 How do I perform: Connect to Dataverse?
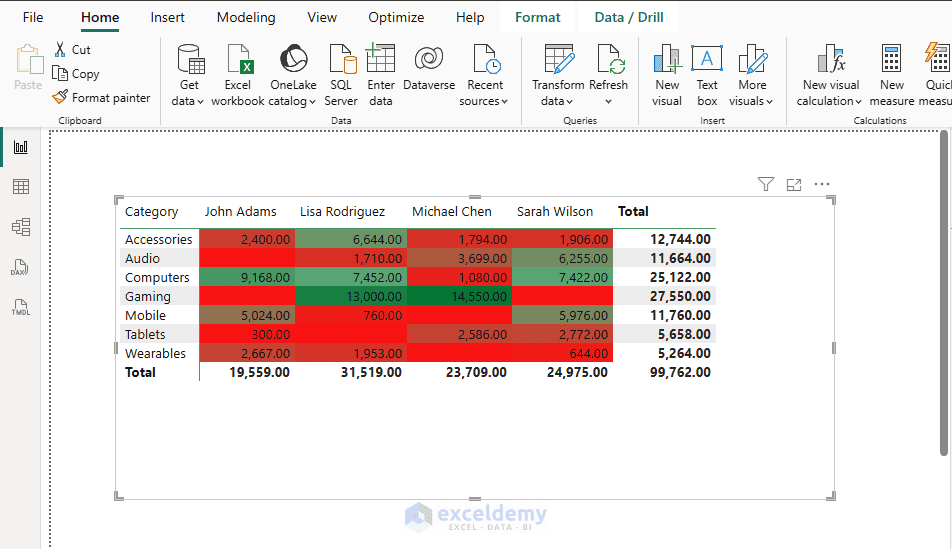(x=429, y=68)
